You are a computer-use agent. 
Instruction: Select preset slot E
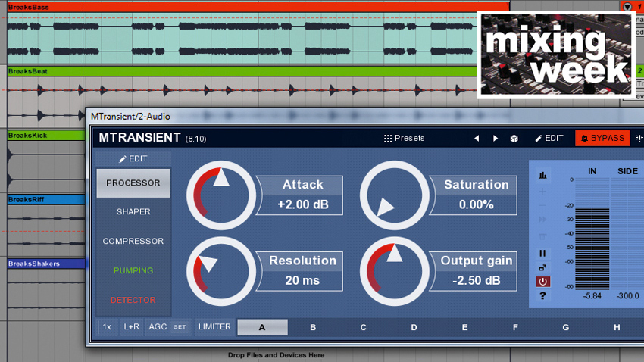point(464,327)
